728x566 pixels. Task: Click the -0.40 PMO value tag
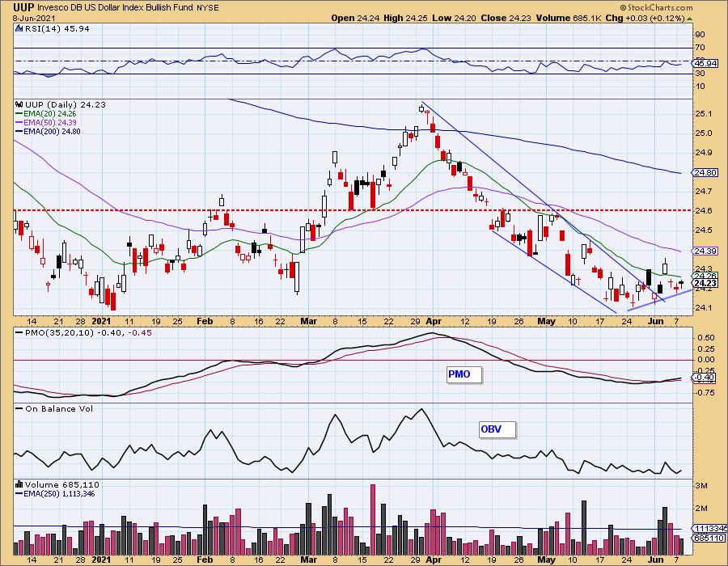705,378
